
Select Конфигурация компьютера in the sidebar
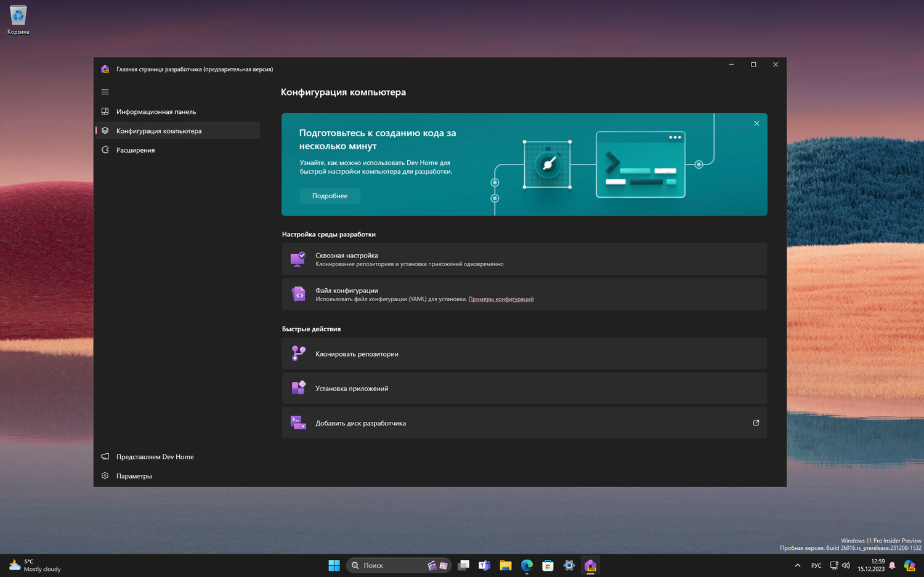point(177,131)
